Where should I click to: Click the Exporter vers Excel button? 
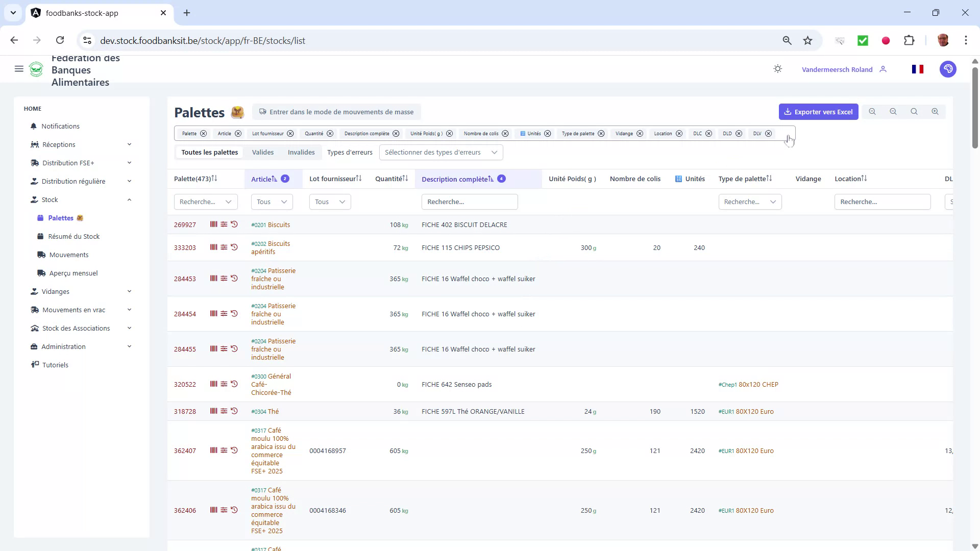pos(819,111)
